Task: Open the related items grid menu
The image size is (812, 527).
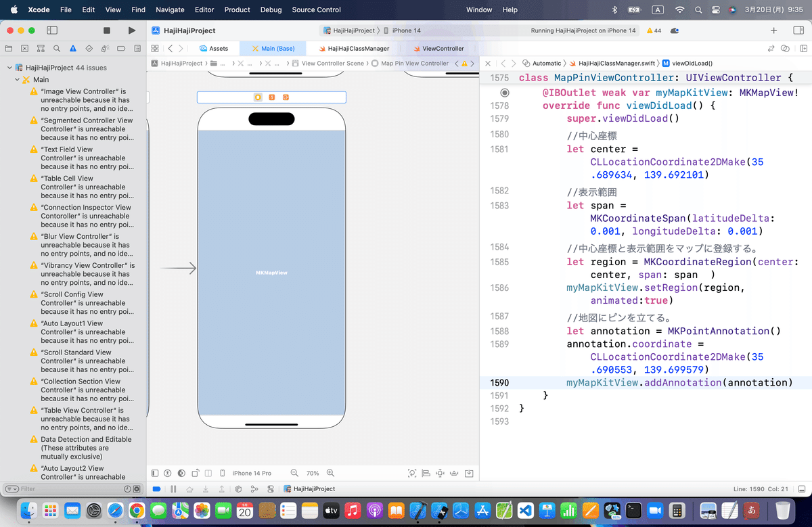Action: pyautogui.click(x=155, y=49)
